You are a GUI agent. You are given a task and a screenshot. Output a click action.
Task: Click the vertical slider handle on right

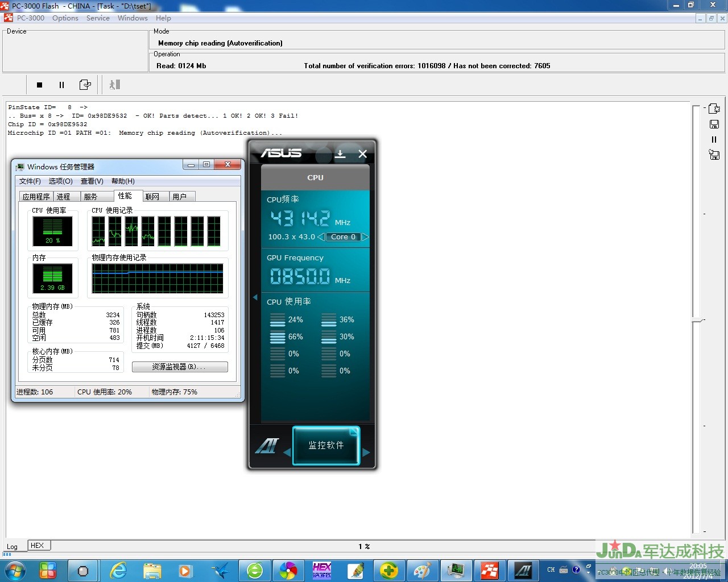[x=697, y=321]
